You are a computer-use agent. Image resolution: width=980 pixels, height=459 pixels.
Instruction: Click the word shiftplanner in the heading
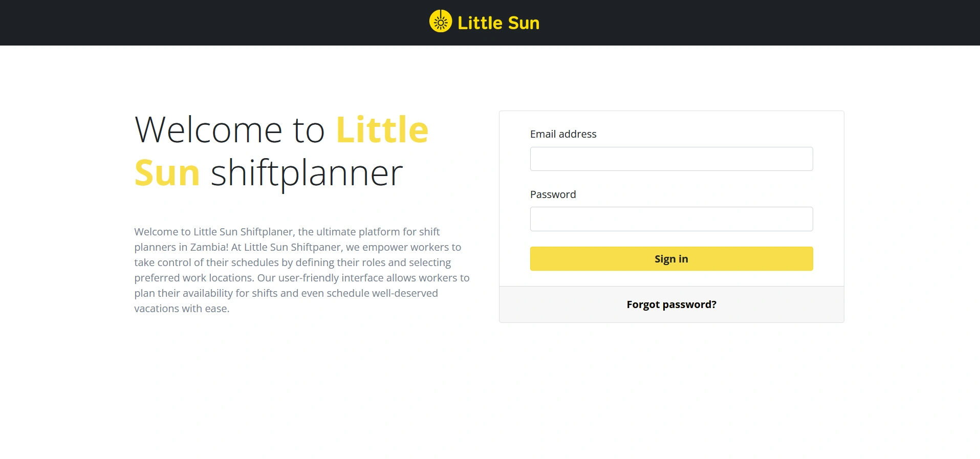click(x=307, y=173)
